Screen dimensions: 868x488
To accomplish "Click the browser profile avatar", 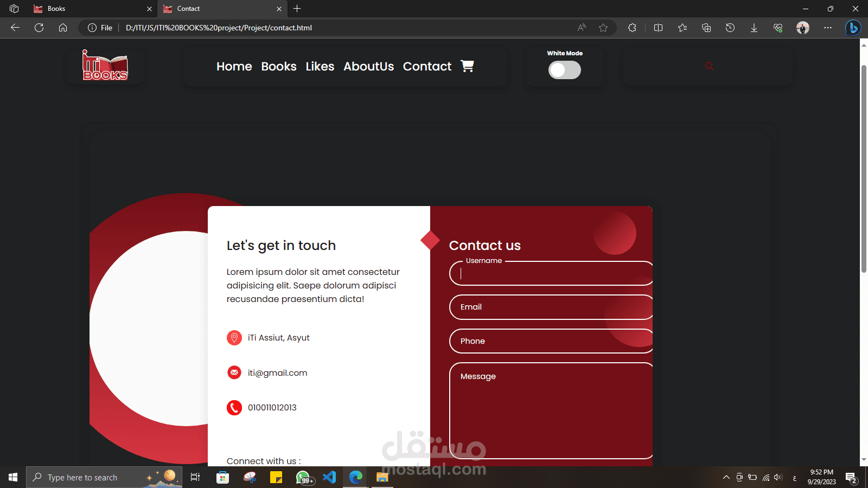I will [803, 28].
